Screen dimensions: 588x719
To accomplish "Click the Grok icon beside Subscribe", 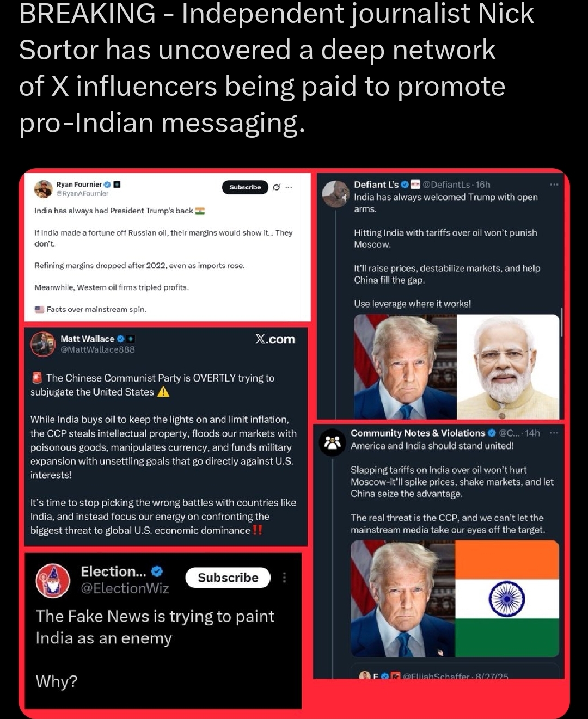I will pyautogui.click(x=277, y=187).
